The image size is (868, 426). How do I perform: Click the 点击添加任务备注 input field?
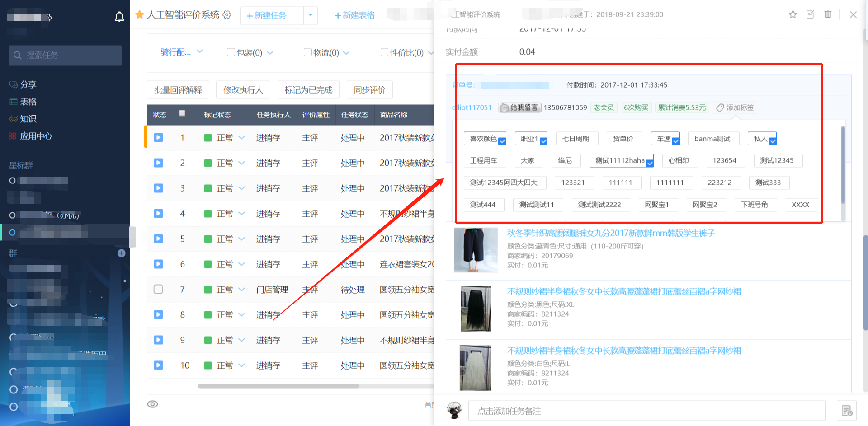pyautogui.click(x=646, y=411)
